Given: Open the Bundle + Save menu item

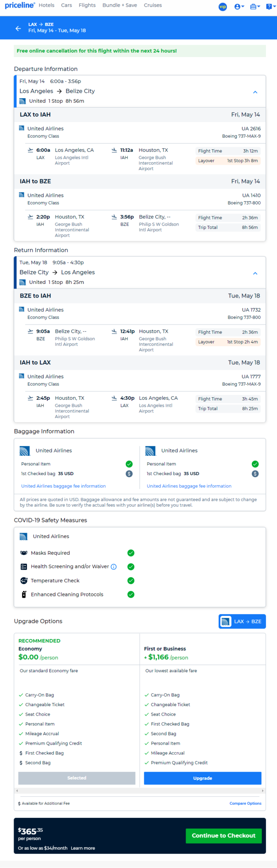Looking at the screenshot, I should coord(119,5).
